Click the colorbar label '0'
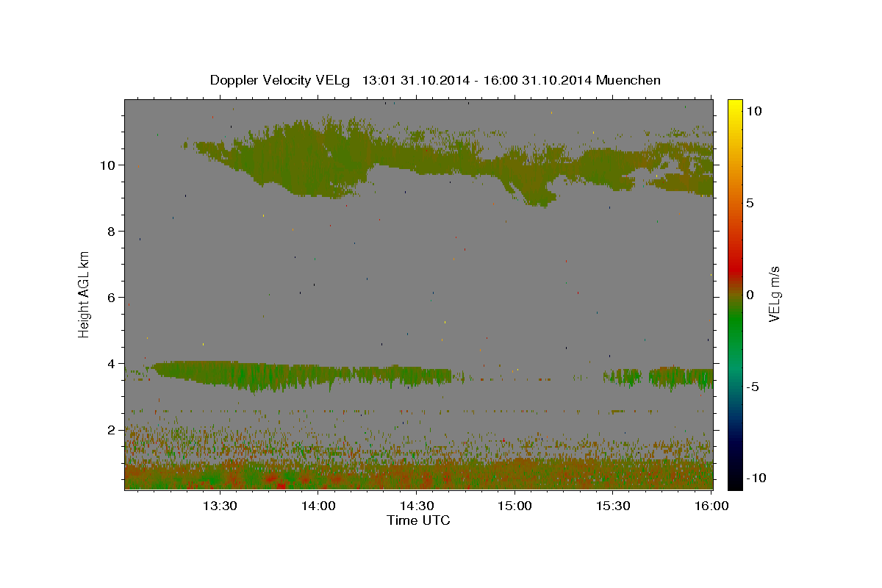The height and width of the screenshot is (588, 882). point(750,295)
